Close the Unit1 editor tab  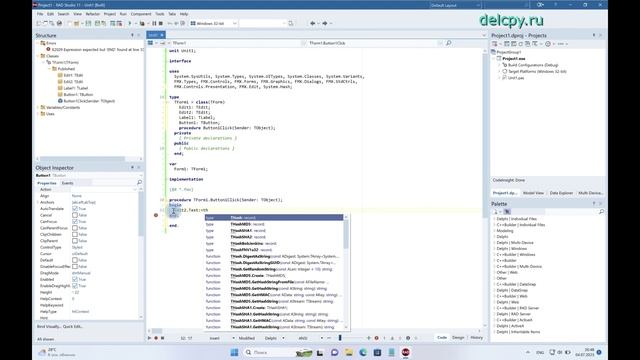click(162, 35)
